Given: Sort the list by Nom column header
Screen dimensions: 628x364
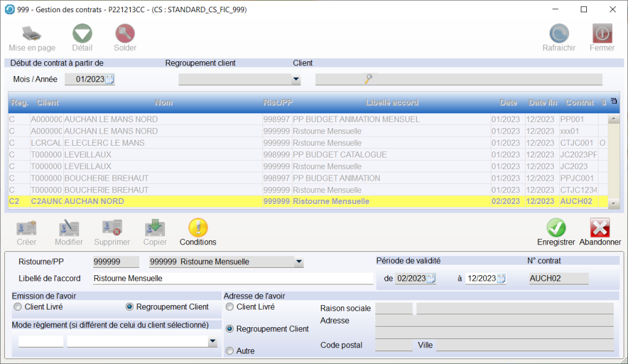Looking at the screenshot, I should [163, 102].
